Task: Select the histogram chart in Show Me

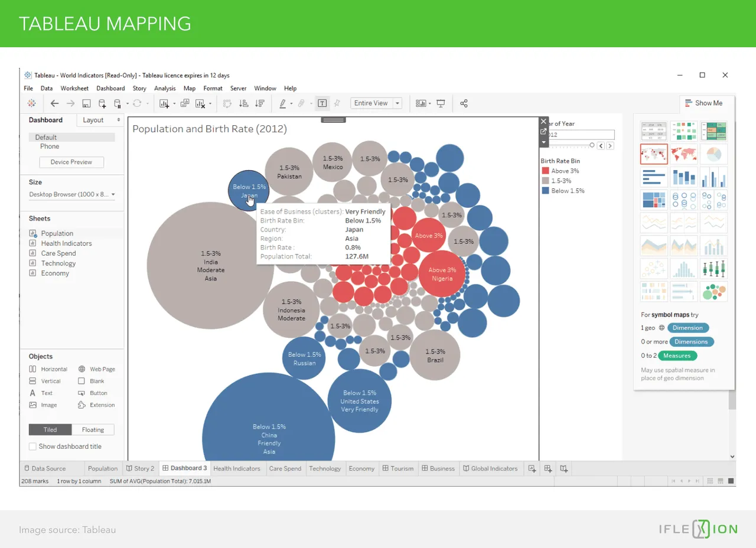Action: [684, 269]
